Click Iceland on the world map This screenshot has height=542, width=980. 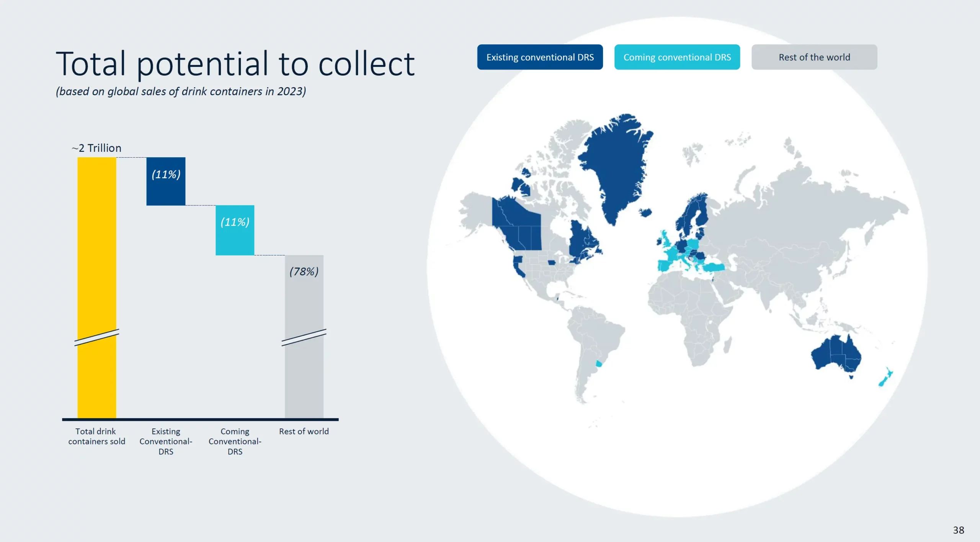645,212
